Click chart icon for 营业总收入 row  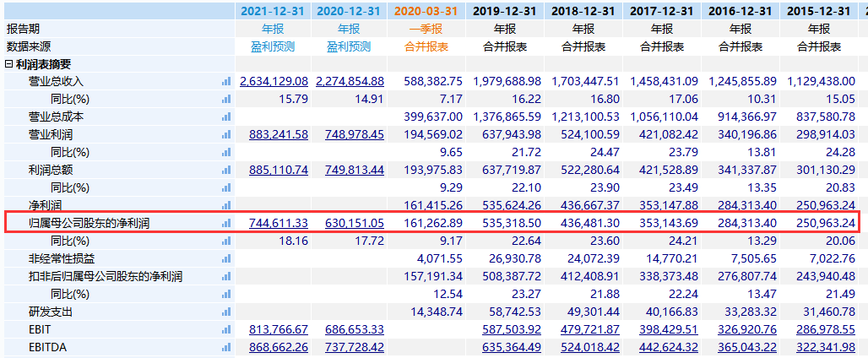[x=225, y=82]
